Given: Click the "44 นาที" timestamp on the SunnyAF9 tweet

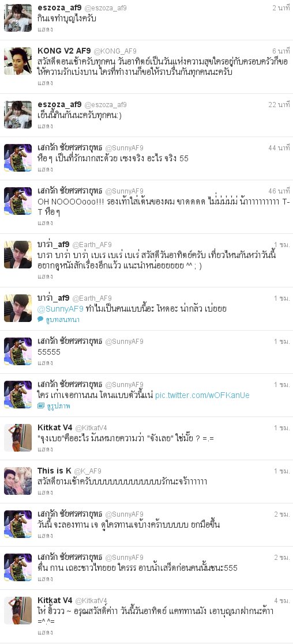Looking at the screenshot, I should point(279,148).
